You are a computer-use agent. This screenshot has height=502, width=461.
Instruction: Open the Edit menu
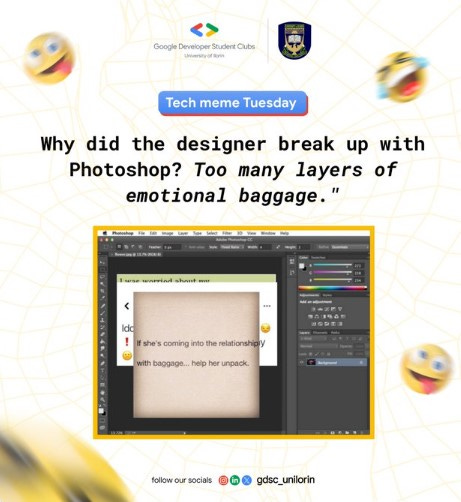point(153,233)
